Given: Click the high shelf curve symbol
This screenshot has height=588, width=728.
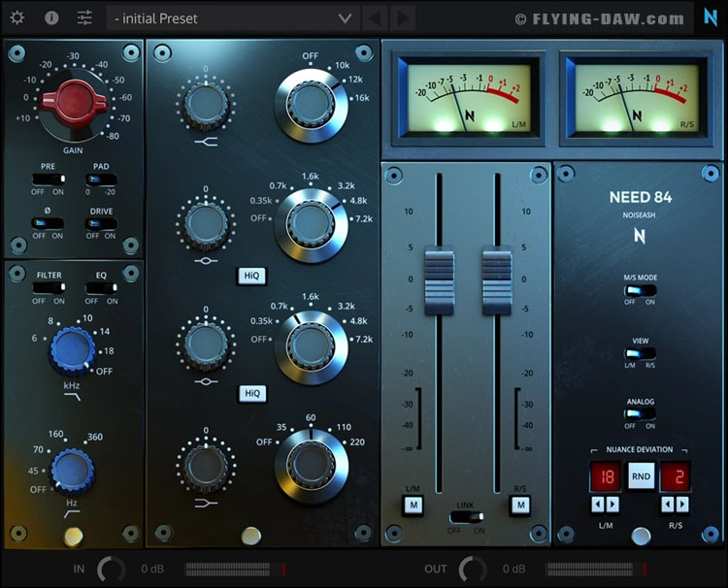Looking at the screenshot, I should [206, 141].
